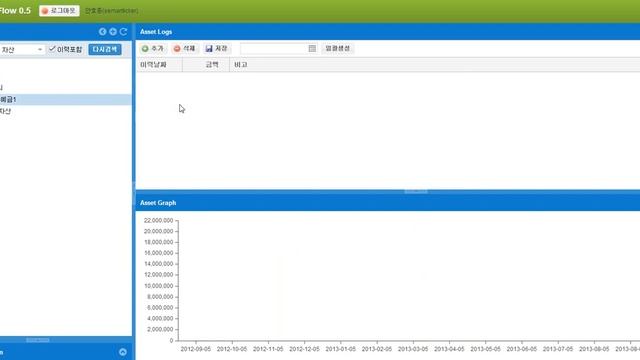Expand the bottom-left panel with up arrow icon
The image size is (640, 360).
123,352
